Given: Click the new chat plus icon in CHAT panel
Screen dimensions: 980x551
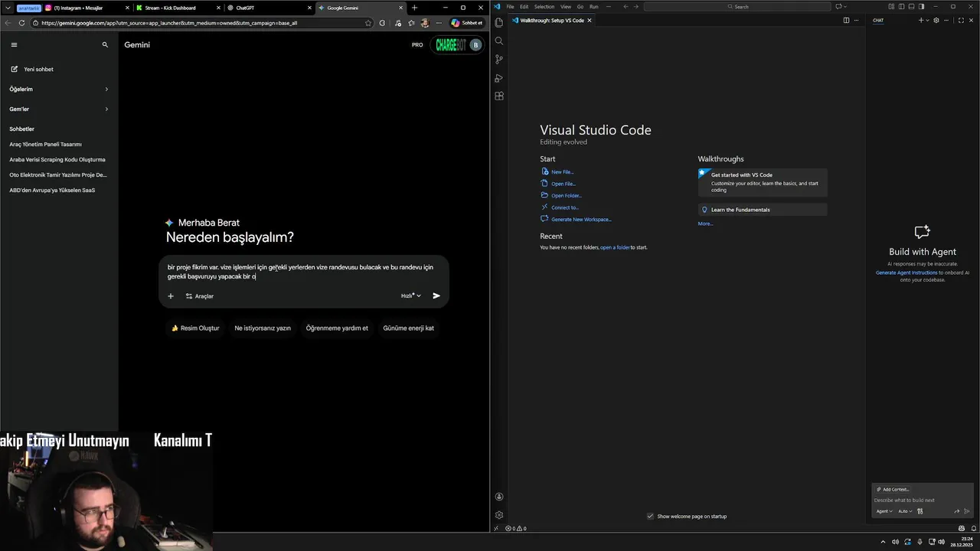Looking at the screenshot, I should click(921, 21).
